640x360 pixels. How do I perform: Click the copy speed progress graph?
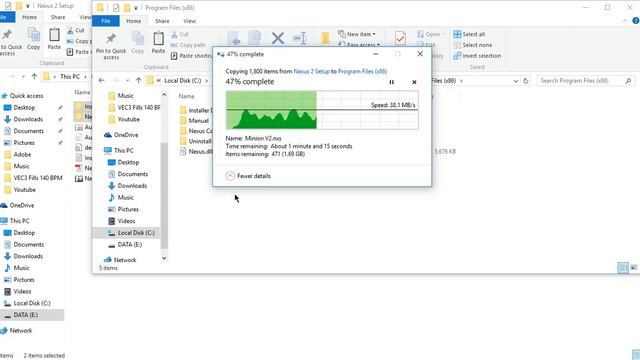pos(322,110)
